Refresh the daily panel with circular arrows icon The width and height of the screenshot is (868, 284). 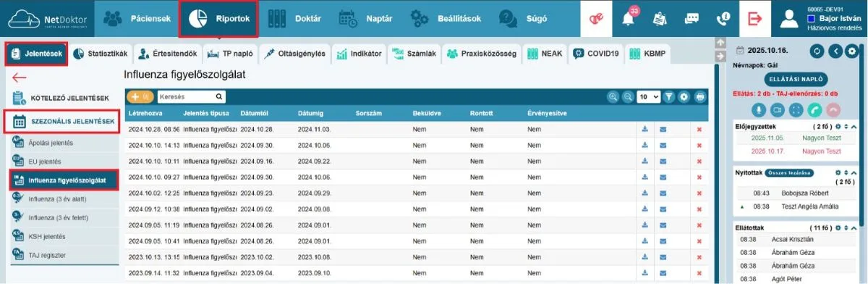click(x=817, y=51)
